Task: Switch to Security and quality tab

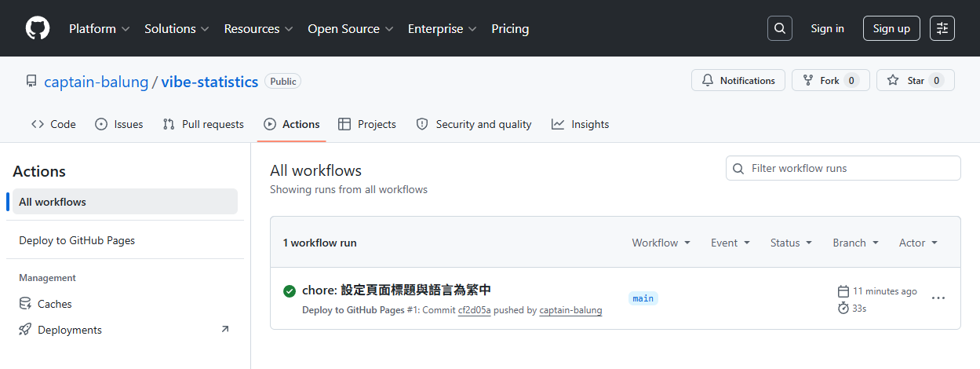Action: click(474, 124)
